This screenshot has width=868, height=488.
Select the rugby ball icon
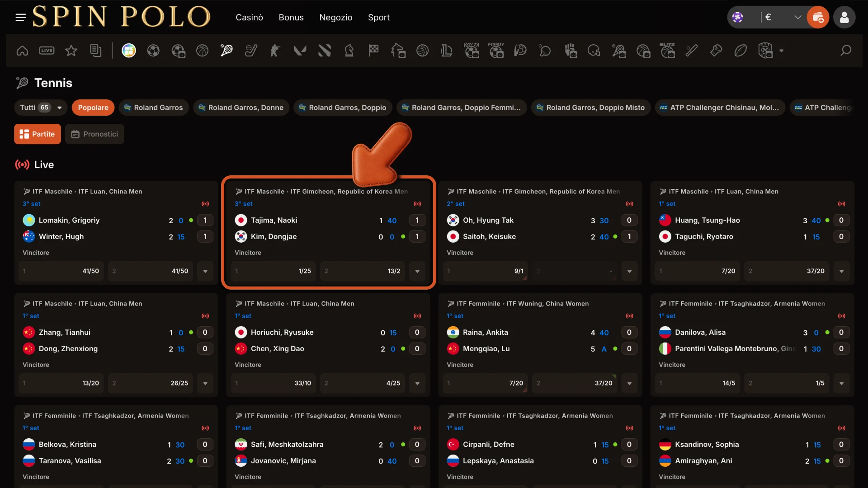741,51
